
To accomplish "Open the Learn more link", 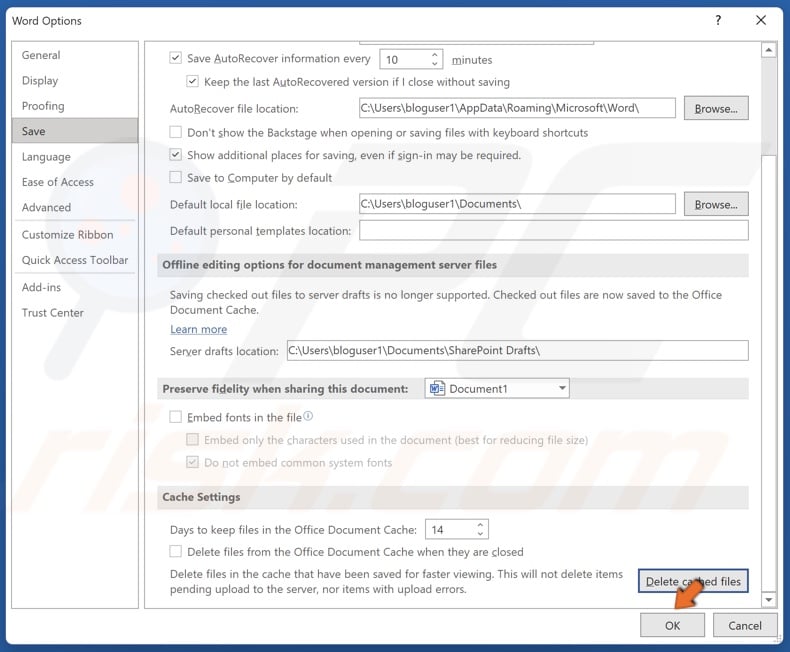I will pyautogui.click(x=199, y=329).
